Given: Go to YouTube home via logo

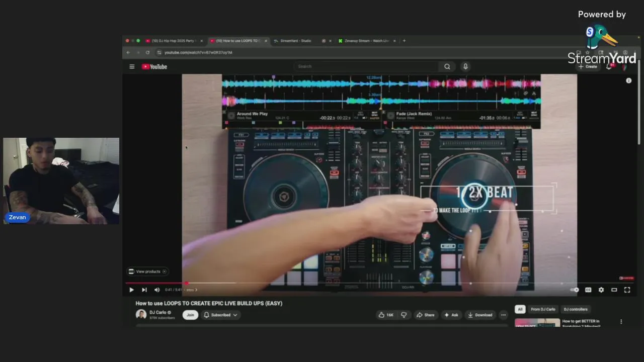Looking at the screenshot, I should (154, 66).
